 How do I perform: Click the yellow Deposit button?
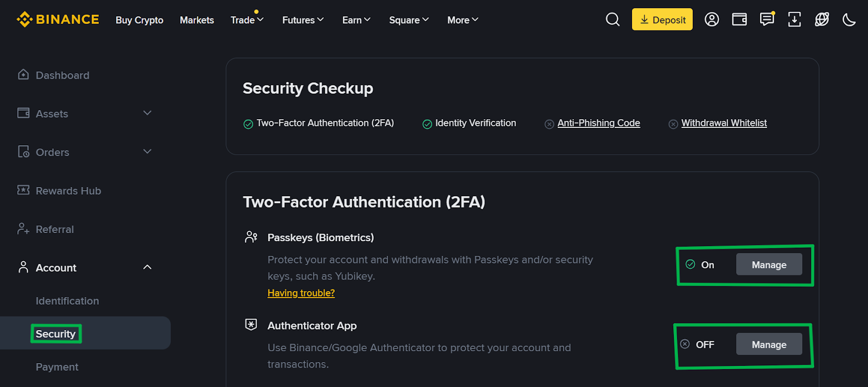point(662,19)
